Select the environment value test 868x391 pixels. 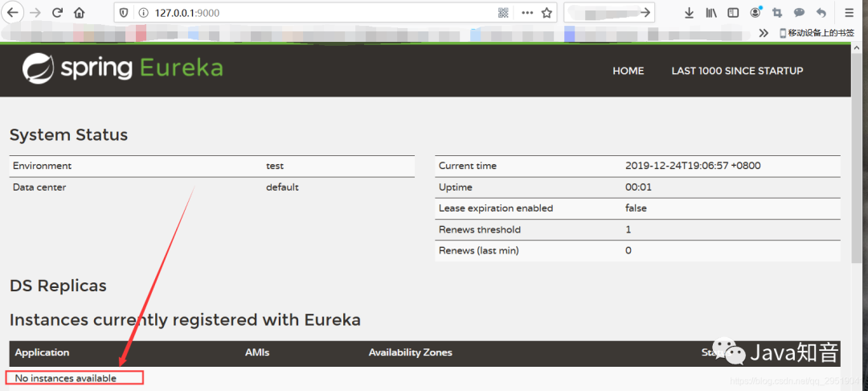tap(275, 166)
